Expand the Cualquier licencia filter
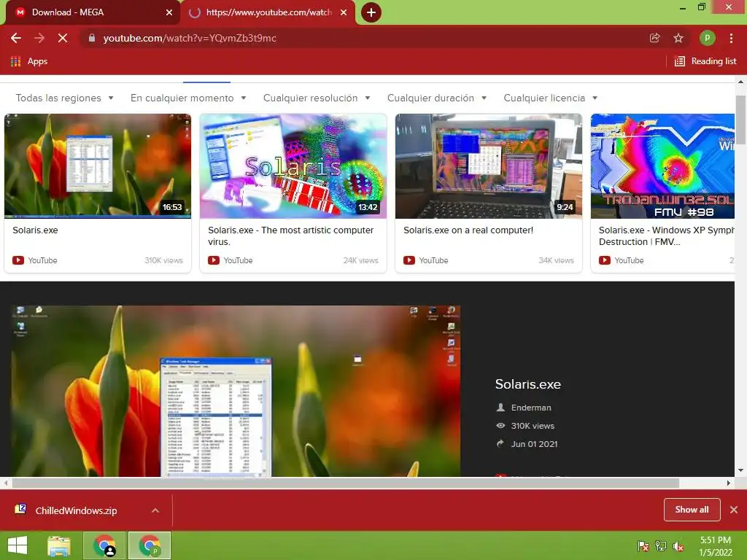This screenshot has height=560, width=747. tap(551, 98)
